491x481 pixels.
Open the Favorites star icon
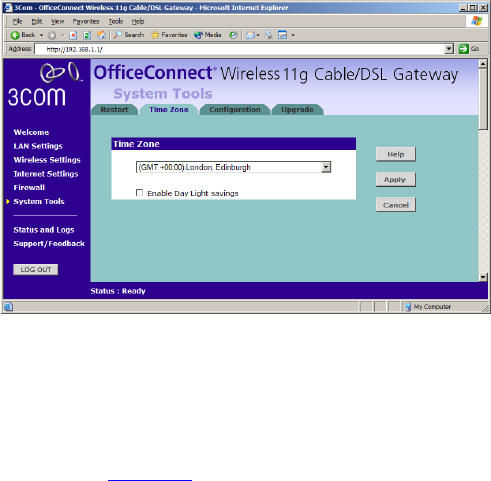click(155, 35)
